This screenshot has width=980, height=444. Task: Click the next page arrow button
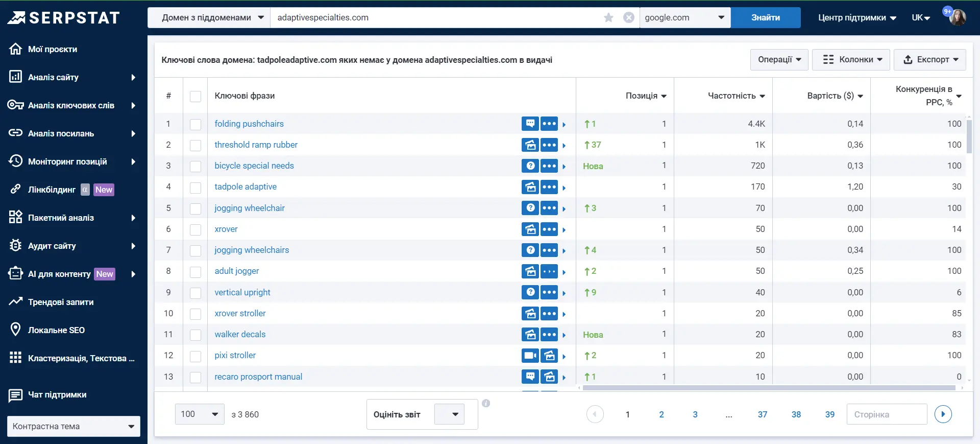[943, 414]
